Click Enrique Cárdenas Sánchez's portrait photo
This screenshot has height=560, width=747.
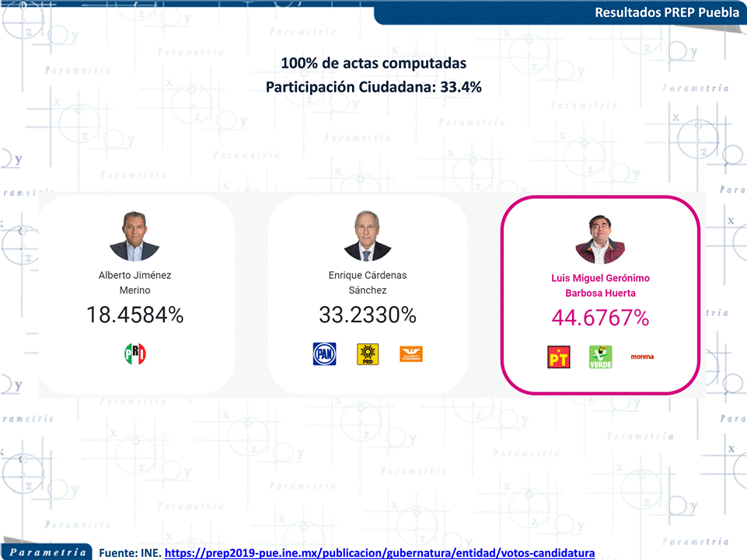(368, 235)
